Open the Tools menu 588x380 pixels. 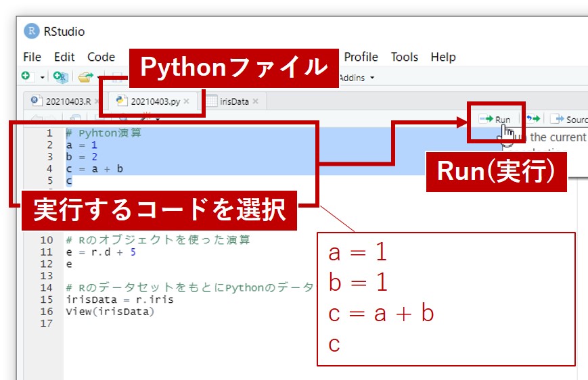click(404, 57)
